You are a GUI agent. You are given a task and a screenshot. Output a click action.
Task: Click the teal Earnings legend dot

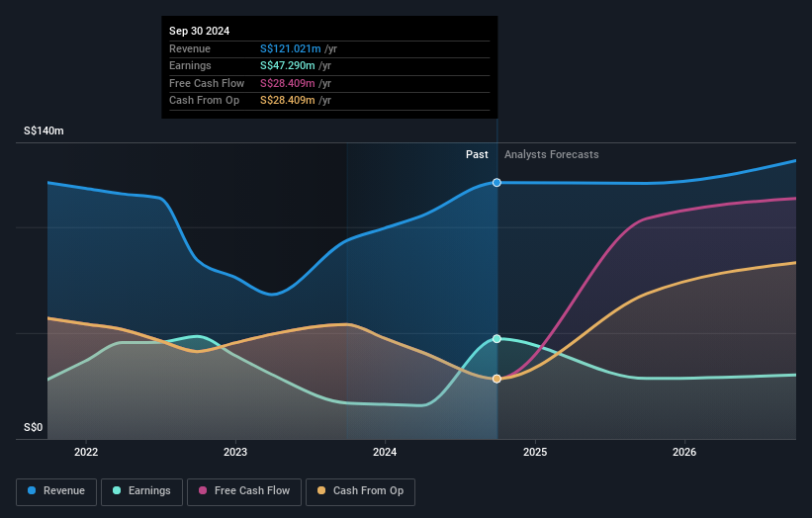pyautogui.click(x=117, y=490)
